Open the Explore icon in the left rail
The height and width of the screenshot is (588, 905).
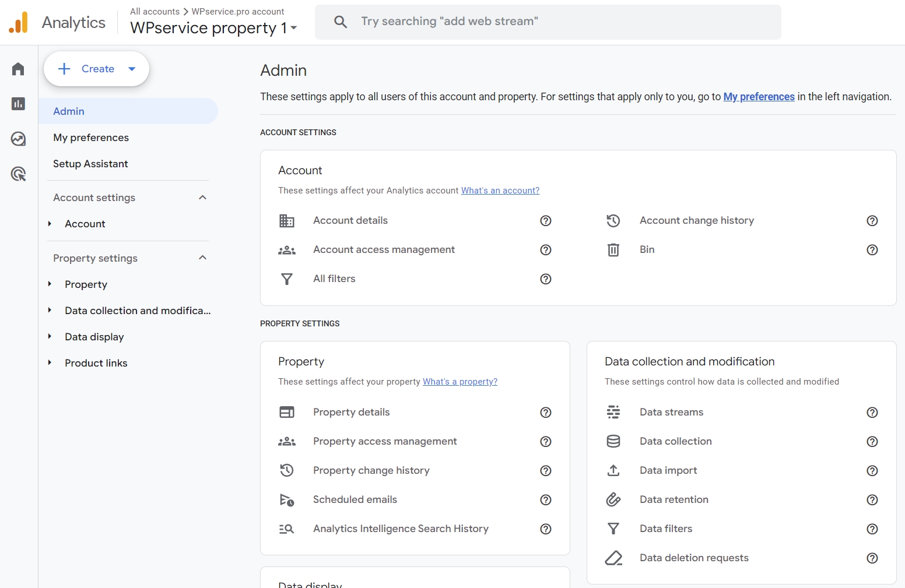18,139
